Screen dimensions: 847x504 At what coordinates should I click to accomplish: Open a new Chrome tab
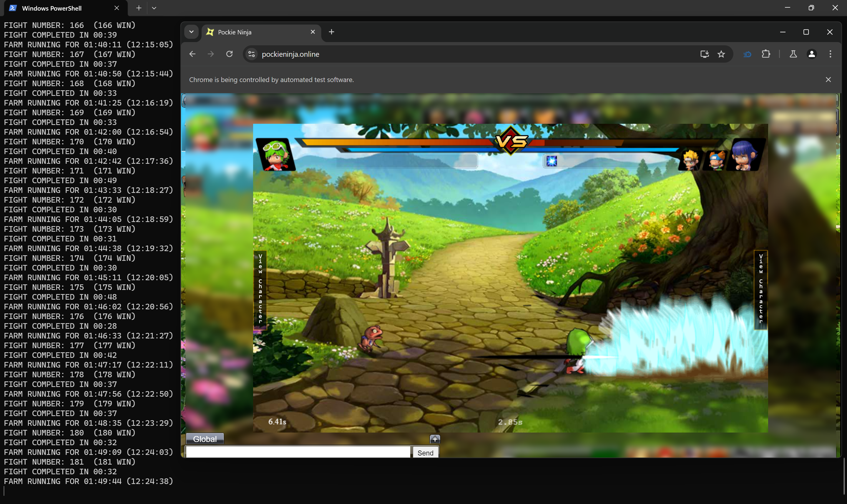331,32
